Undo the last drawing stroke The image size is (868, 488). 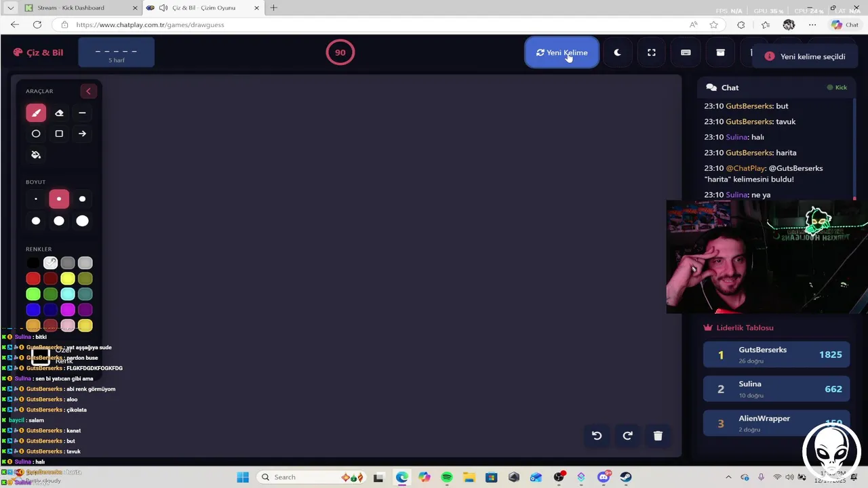[597, 436]
